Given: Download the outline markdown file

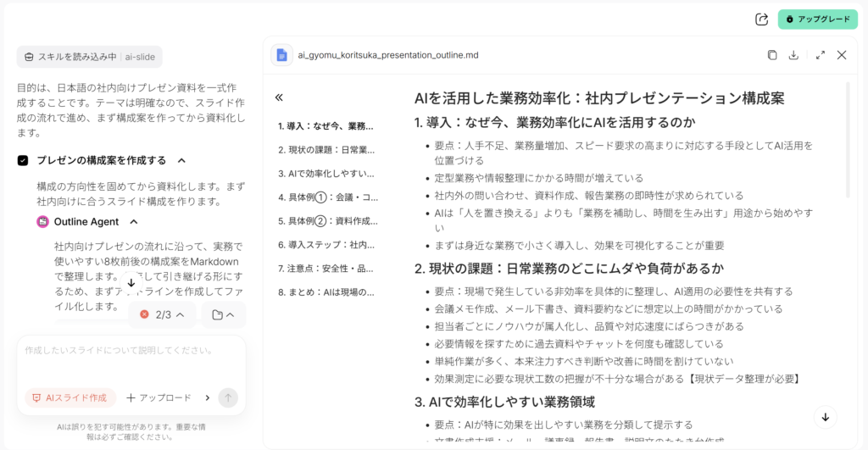Looking at the screenshot, I should pos(793,55).
